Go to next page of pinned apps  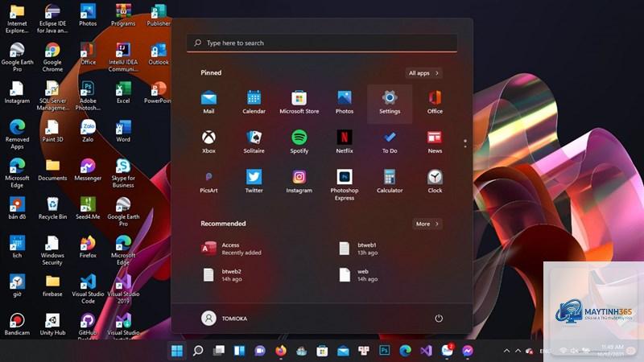(x=465, y=146)
